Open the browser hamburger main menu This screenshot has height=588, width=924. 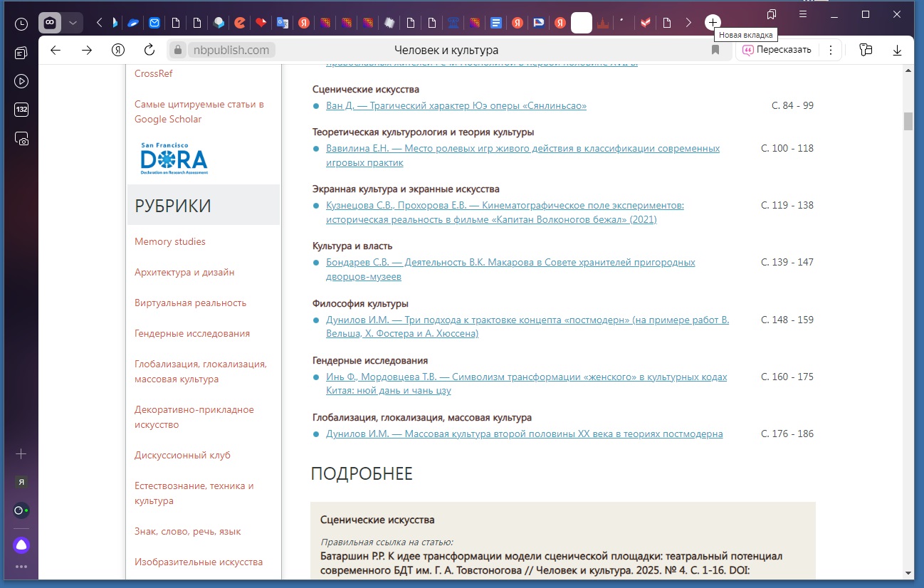click(x=802, y=14)
